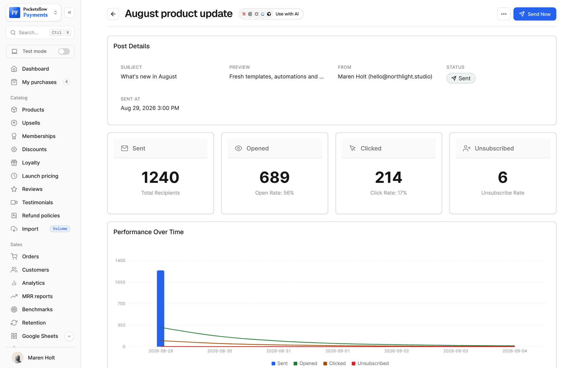Click the Send Now button
The height and width of the screenshot is (368, 588).
click(535, 14)
